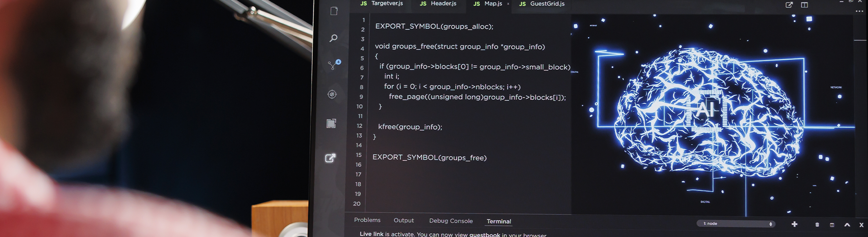Close the Map.js tab

508,4
